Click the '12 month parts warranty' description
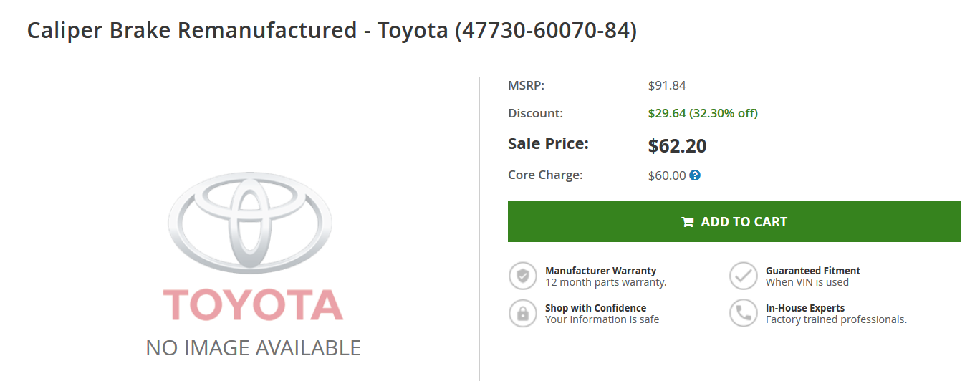 606,282
